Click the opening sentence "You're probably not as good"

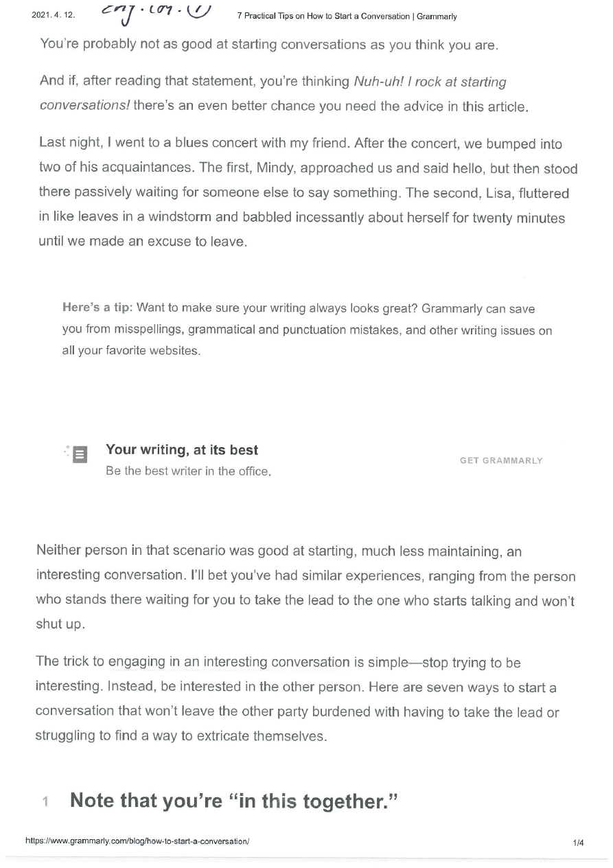269,45
